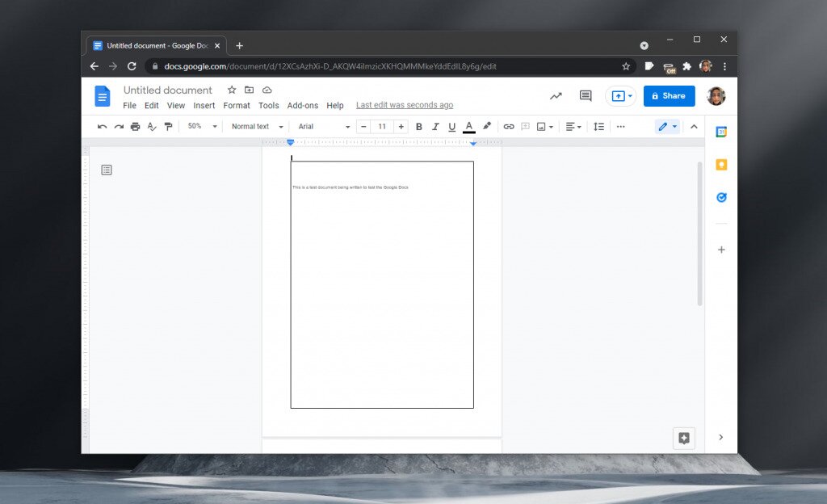Viewport: 827px width, 504px height.
Task: Open Google Calendar from the sidebar
Action: (x=721, y=129)
